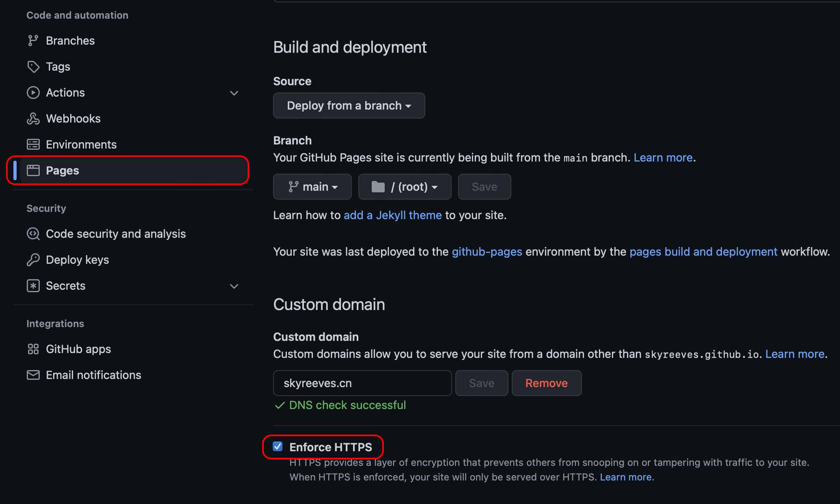Click the Code security shield-search icon
The image size is (840, 504).
click(33, 234)
